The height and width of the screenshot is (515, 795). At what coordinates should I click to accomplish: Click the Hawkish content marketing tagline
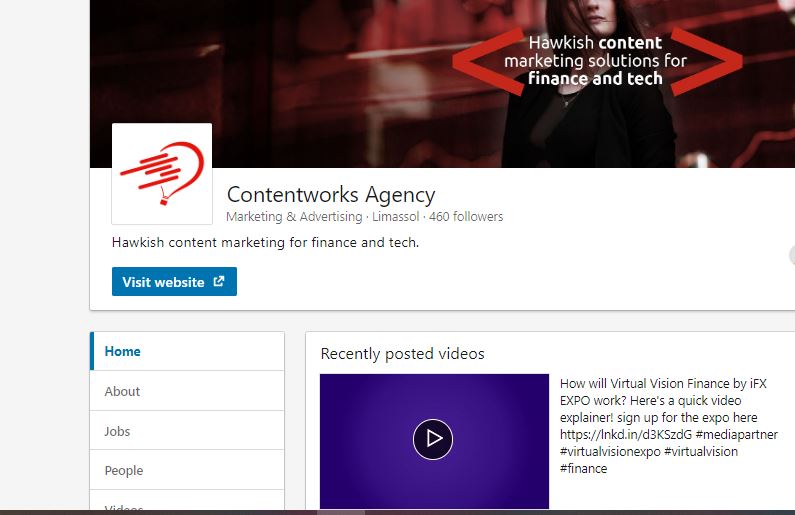(x=265, y=242)
